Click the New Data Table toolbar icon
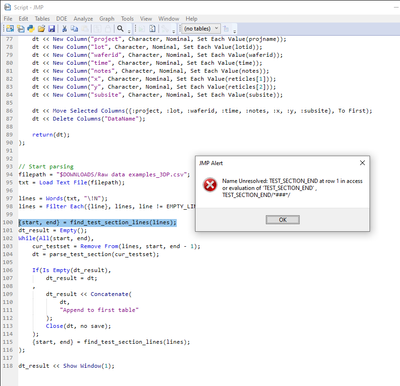This screenshot has height=386, width=400. (10, 29)
